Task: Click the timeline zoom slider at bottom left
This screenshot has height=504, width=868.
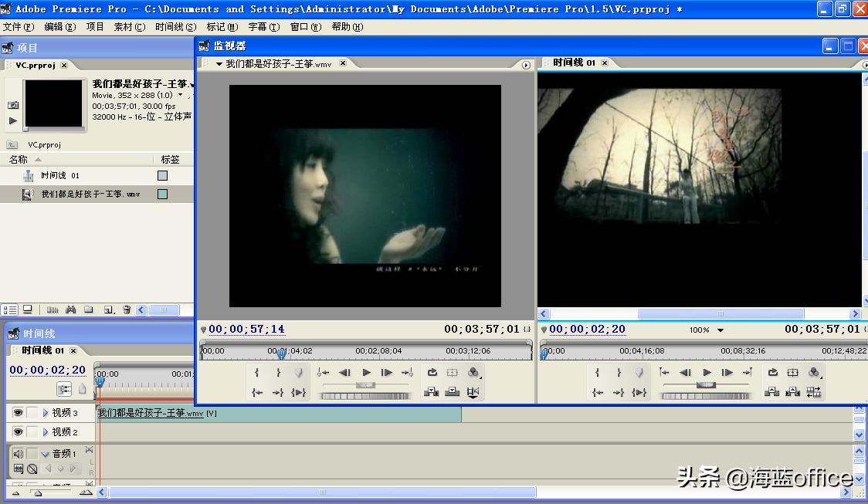Action: point(37,492)
